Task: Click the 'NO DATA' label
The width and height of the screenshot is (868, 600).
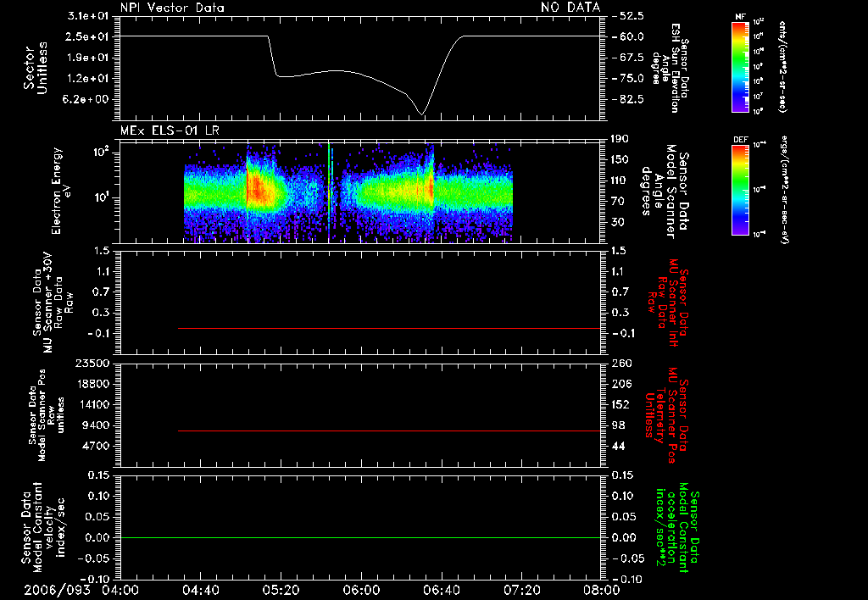Action: (x=570, y=8)
